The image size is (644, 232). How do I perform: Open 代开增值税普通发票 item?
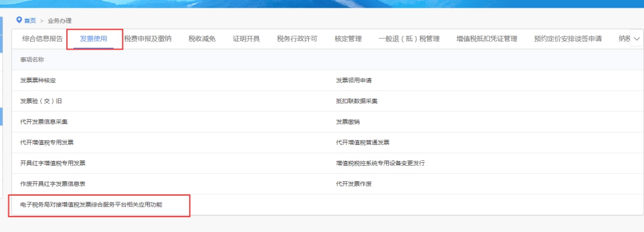coord(363,143)
